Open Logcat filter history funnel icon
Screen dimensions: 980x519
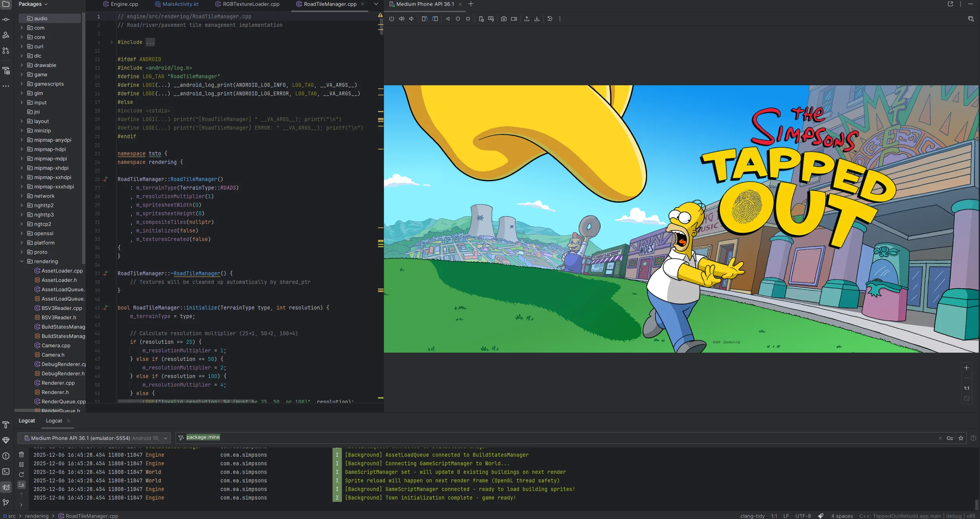tap(181, 438)
